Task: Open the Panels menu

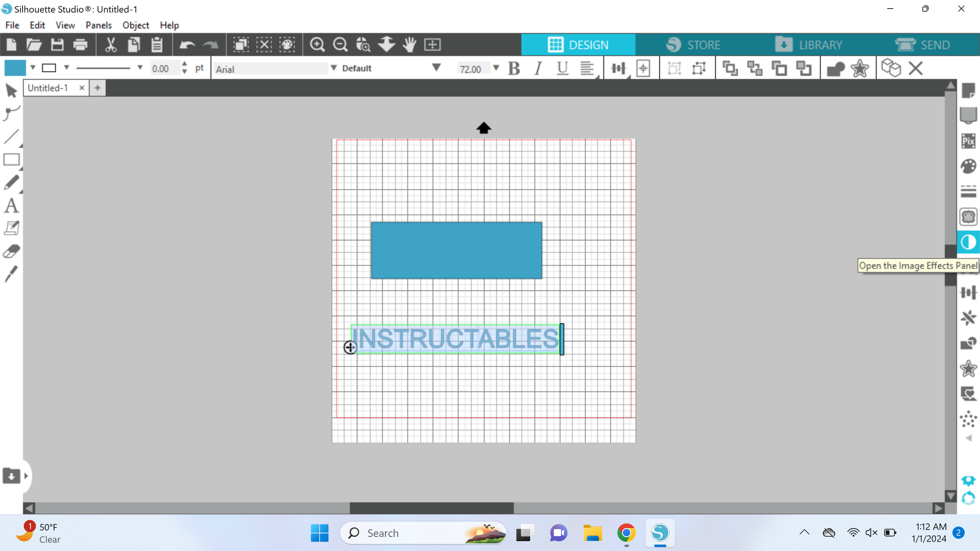Action: [99, 25]
